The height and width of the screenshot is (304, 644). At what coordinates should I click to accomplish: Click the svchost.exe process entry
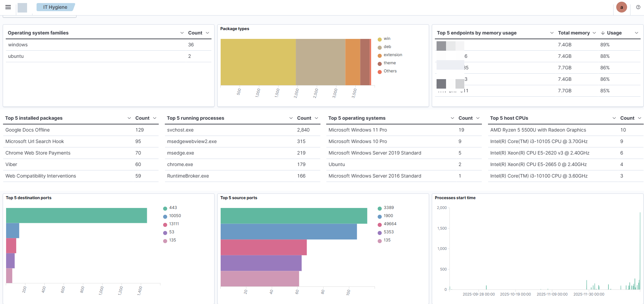(180, 130)
